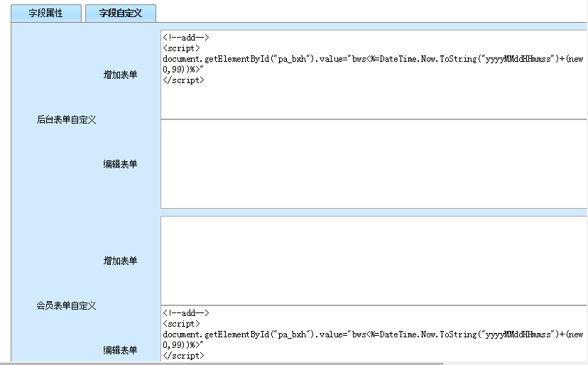Viewport: 588px width, 365px height.
Task: Place cursor on <!--add--> in 后台 增加表单 code
Action: [185, 38]
